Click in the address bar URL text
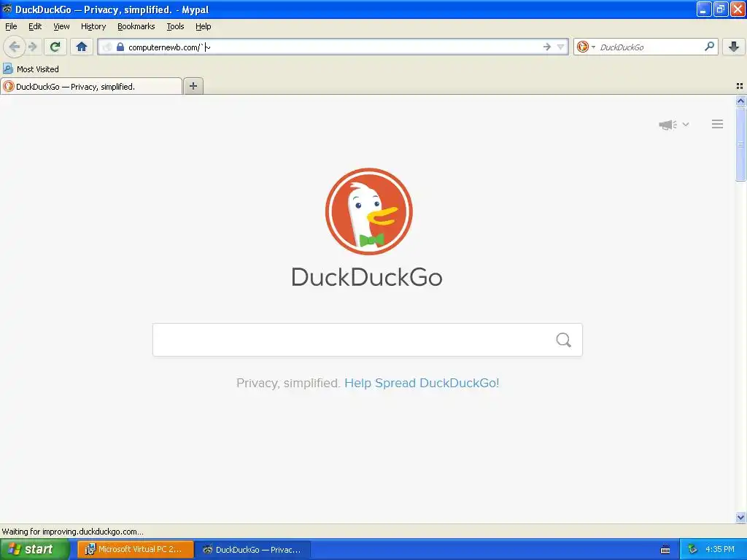Image resolution: width=747 pixels, height=560 pixels. [169, 47]
